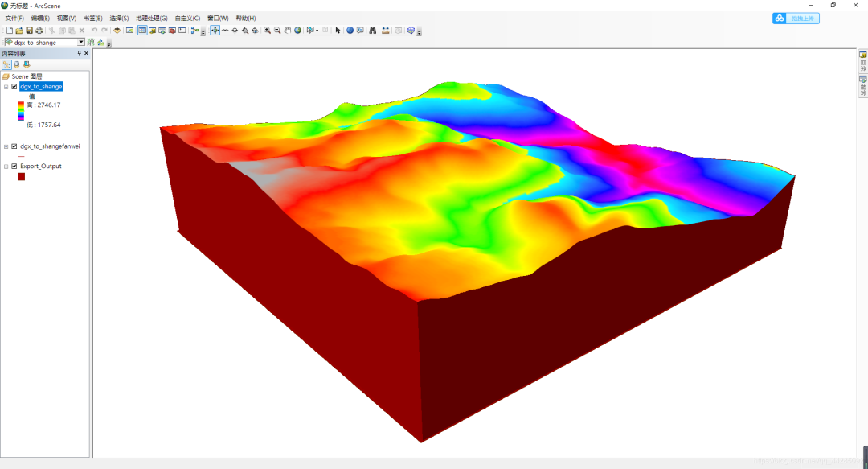Open the Tools toolbar options dropdown arrow
868x469 pixels.
pos(419,33)
